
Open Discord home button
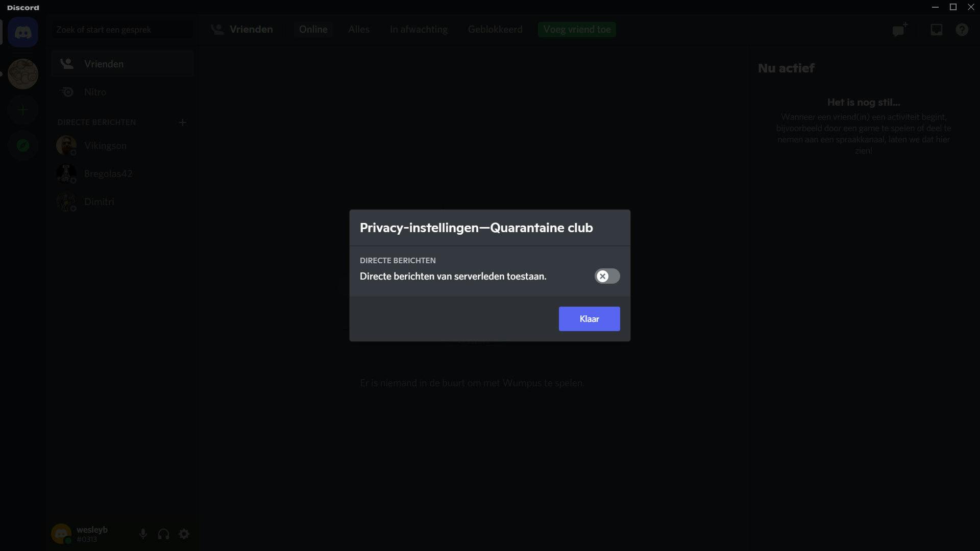tap(23, 32)
